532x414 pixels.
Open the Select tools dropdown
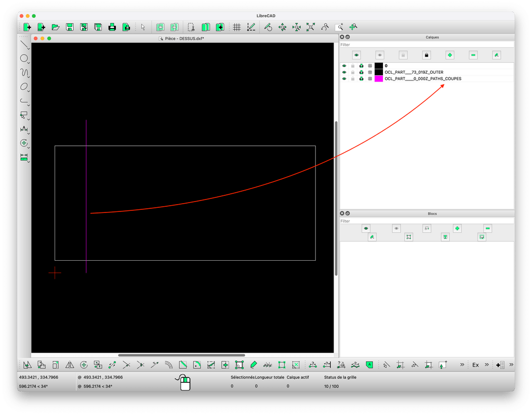pyautogui.click(x=24, y=115)
